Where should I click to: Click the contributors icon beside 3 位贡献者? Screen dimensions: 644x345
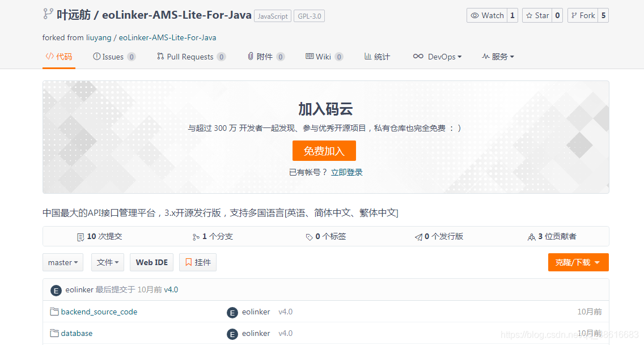tap(531, 237)
